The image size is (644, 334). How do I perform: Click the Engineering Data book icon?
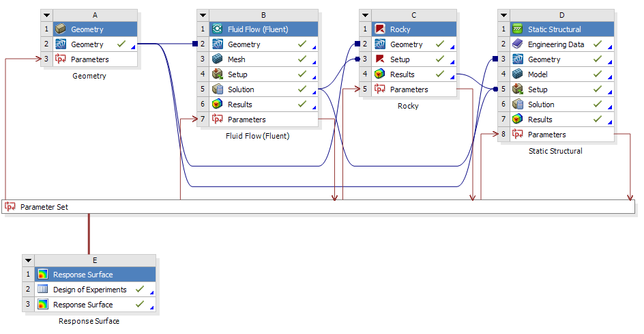[518, 44]
